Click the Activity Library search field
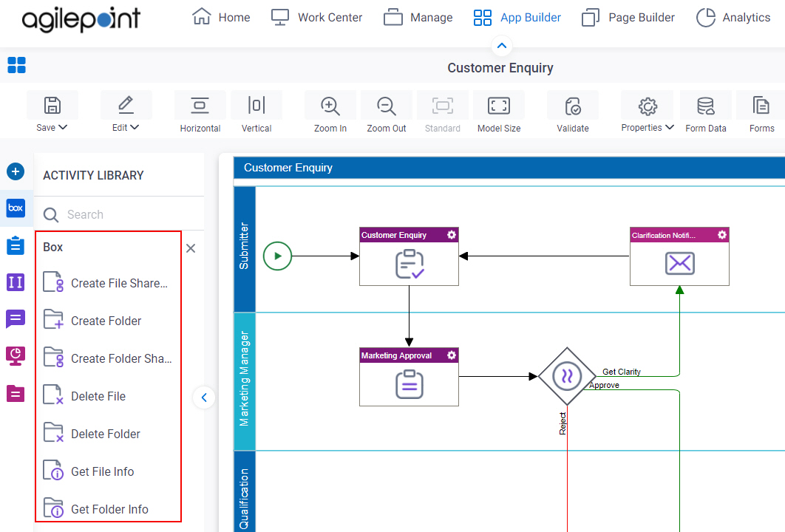Viewport: 785px width, 532px height. (120, 214)
